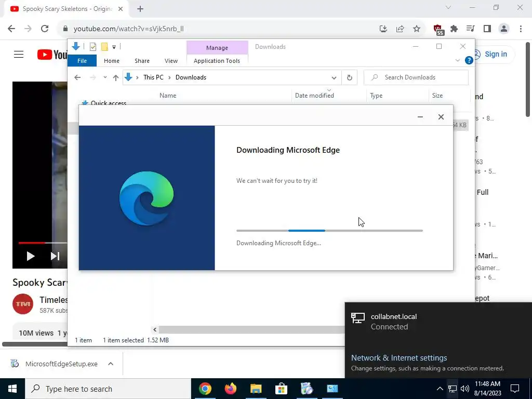Open Microsoft Store from taskbar
Viewport: 532px width, 399px height.
pyautogui.click(x=281, y=389)
